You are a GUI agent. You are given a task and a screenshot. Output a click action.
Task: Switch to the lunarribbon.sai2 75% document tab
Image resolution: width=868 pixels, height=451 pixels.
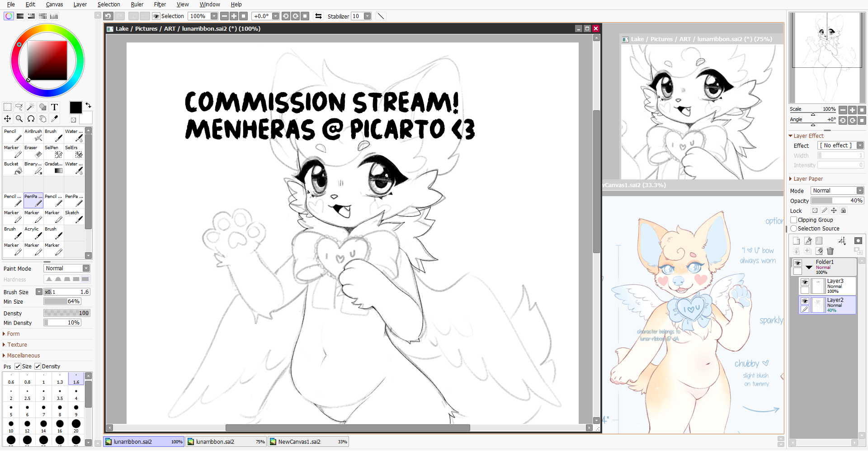[226, 442]
